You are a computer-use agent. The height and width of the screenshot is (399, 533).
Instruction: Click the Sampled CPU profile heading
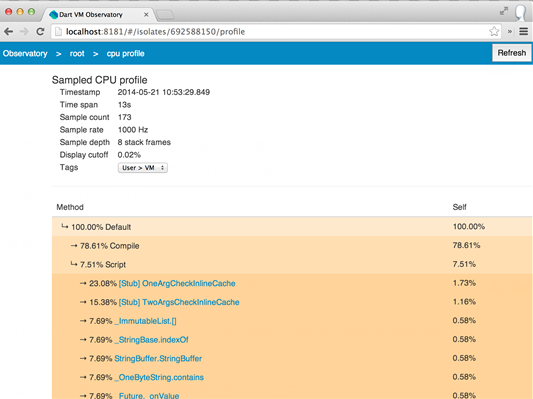point(100,80)
